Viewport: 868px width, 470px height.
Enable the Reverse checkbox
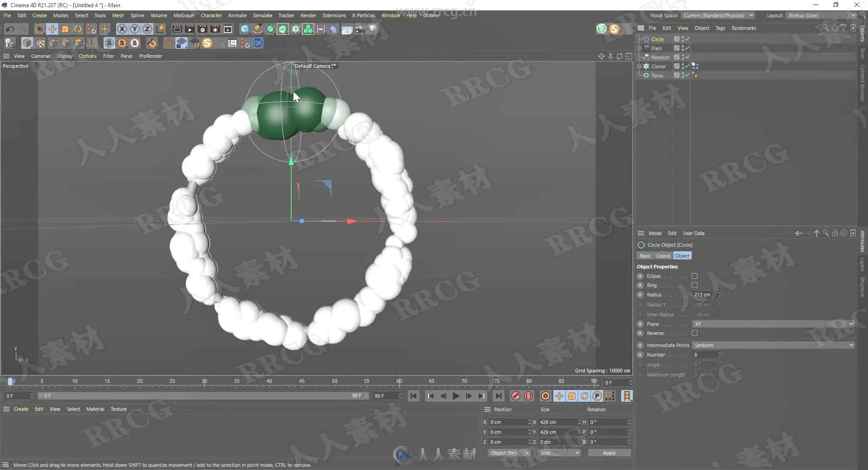click(x=695, y=333)
